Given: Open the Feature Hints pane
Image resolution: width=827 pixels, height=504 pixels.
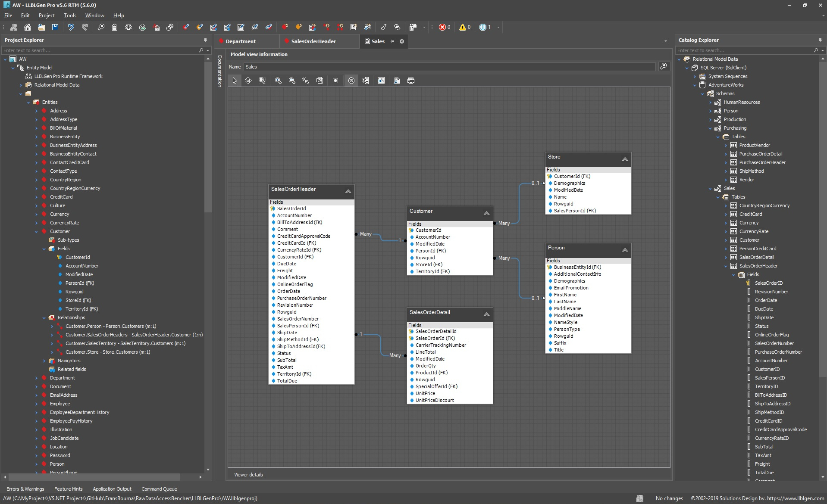Looking at the screenshot, I should tap(68, 489).
